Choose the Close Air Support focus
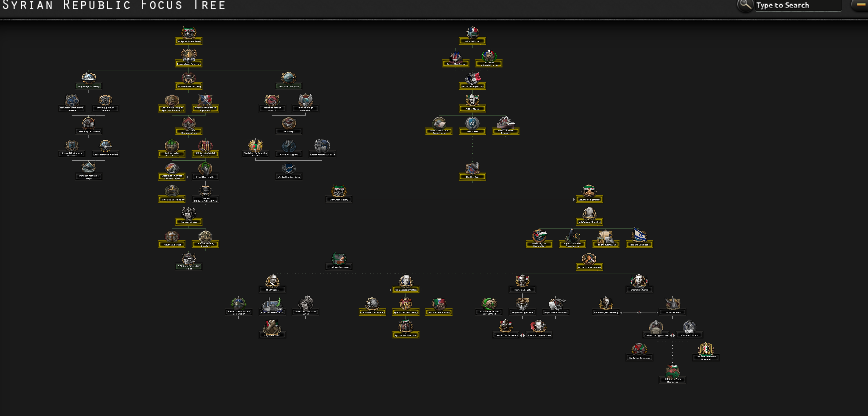The image size is (868, 416). (289, 149)
